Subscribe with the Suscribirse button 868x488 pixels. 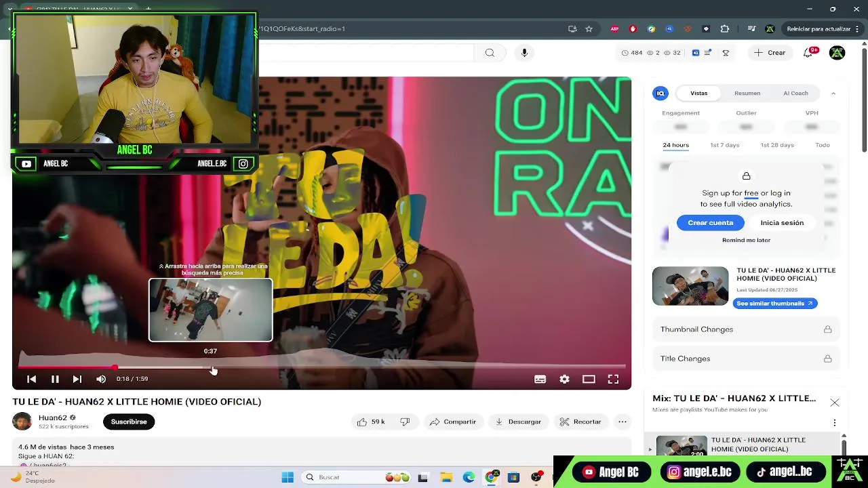pos(129,422)
